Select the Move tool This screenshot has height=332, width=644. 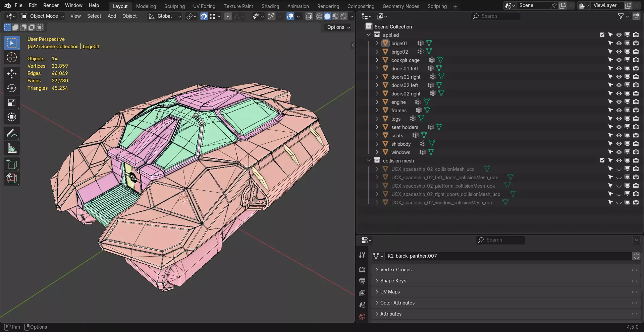[x=12, y=74]
